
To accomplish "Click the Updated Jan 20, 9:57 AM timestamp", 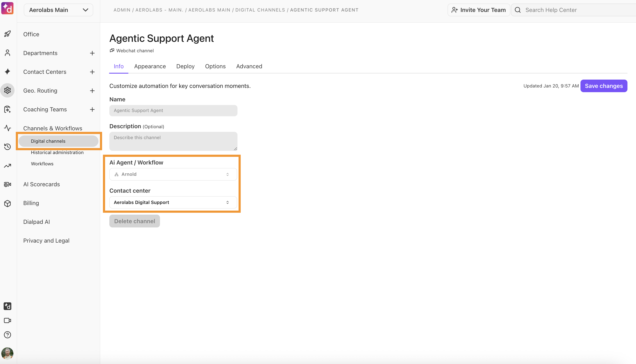I will pyautogui.click(x=551, y=86).
